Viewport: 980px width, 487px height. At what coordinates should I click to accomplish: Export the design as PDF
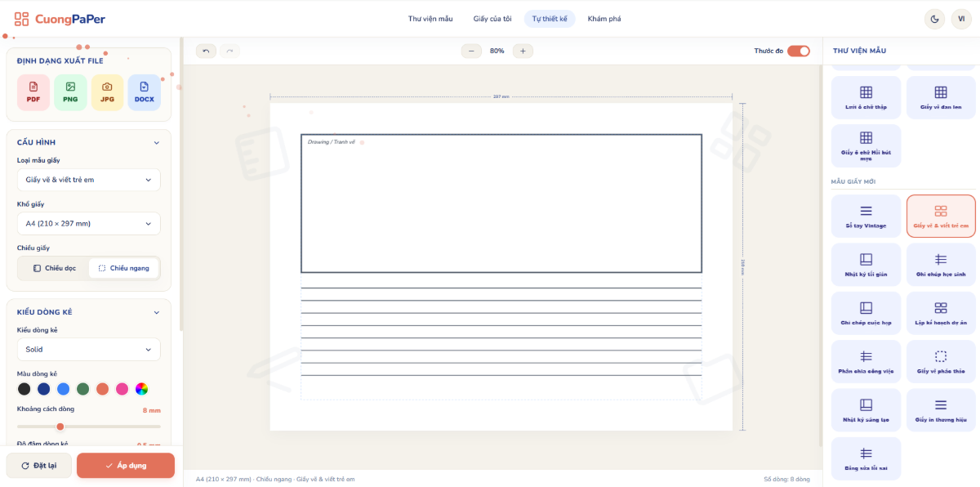pos(33,92)
